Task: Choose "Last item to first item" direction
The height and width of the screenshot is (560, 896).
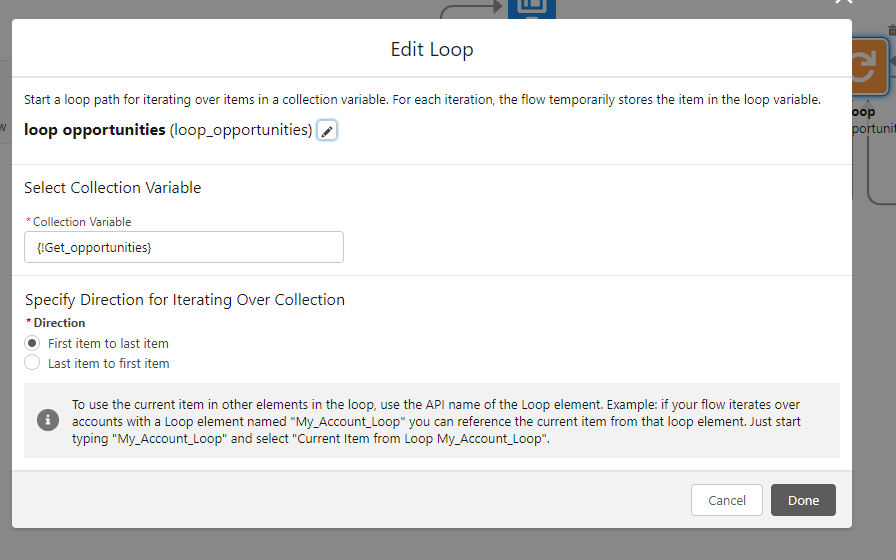Action: pos(33,363)
